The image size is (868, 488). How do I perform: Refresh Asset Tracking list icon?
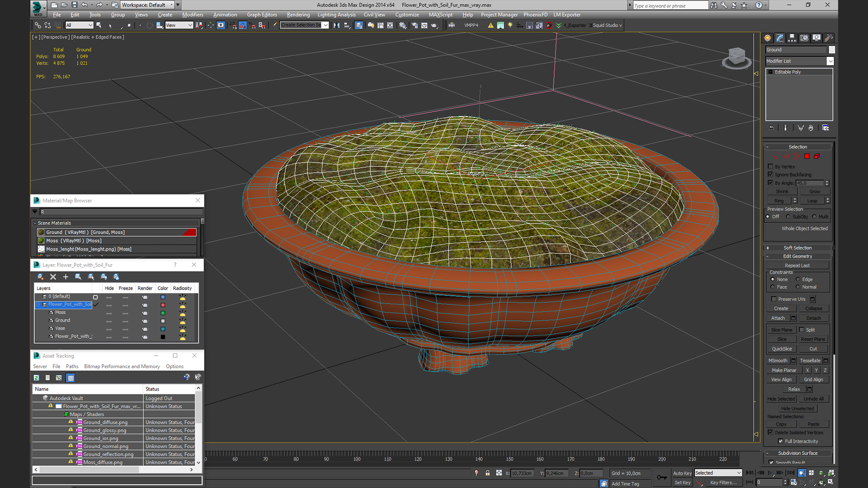37,378
